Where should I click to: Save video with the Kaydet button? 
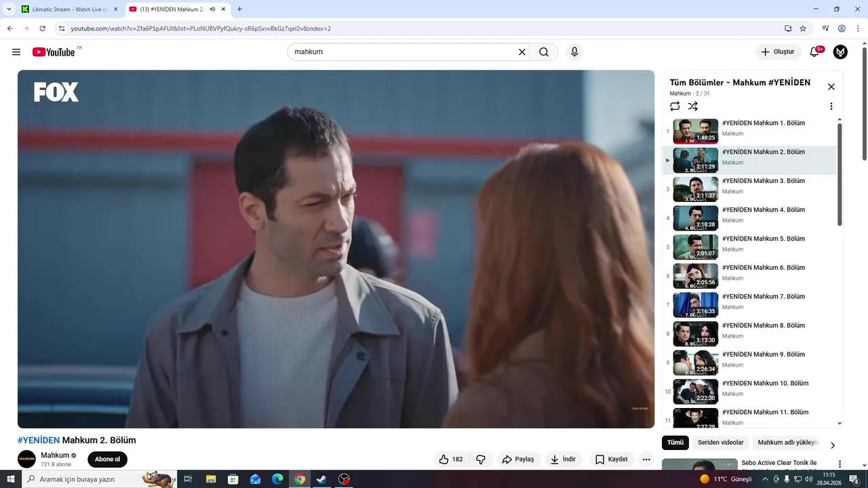click(x=612, y=460)
